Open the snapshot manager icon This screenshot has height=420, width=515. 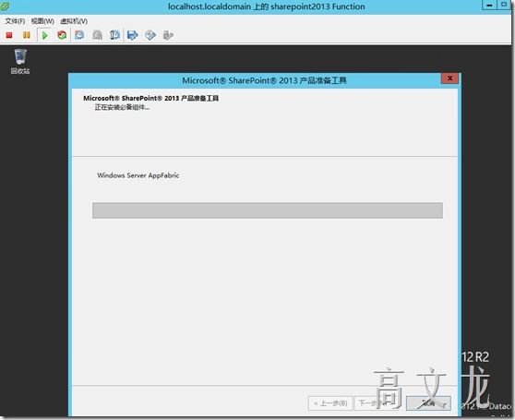[114, 35]
